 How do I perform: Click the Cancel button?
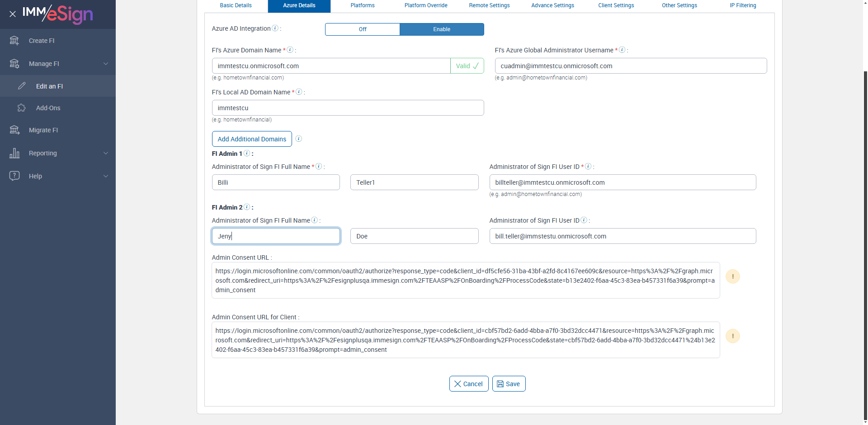point(469,384)
